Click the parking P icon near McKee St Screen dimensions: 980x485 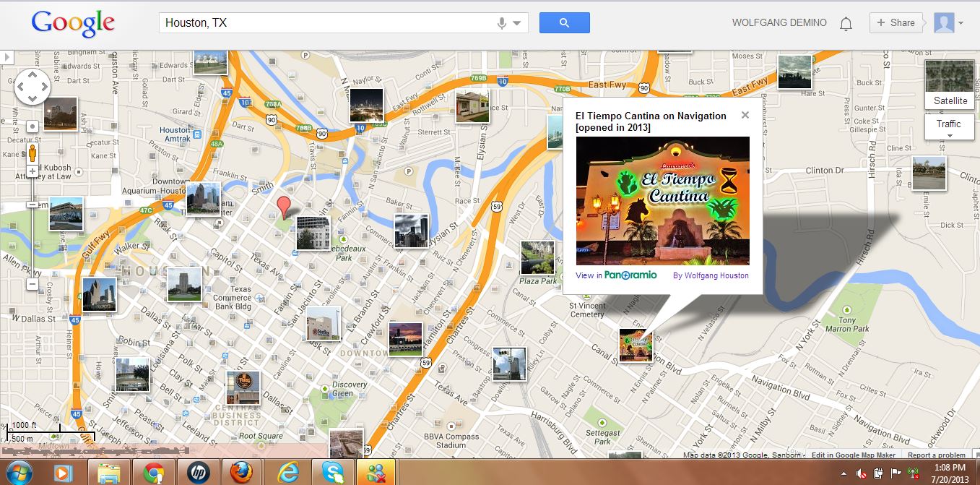409,171
